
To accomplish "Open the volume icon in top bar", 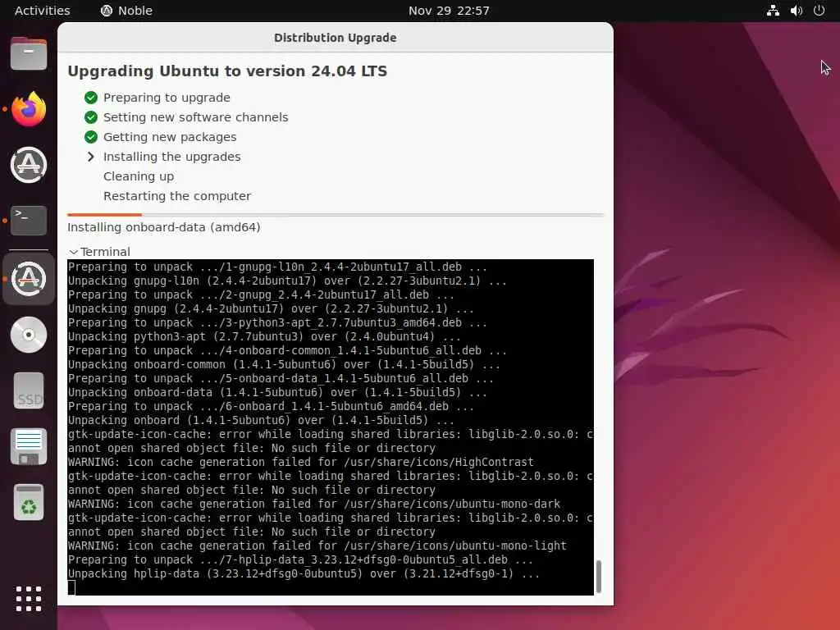I will [796, 11].
